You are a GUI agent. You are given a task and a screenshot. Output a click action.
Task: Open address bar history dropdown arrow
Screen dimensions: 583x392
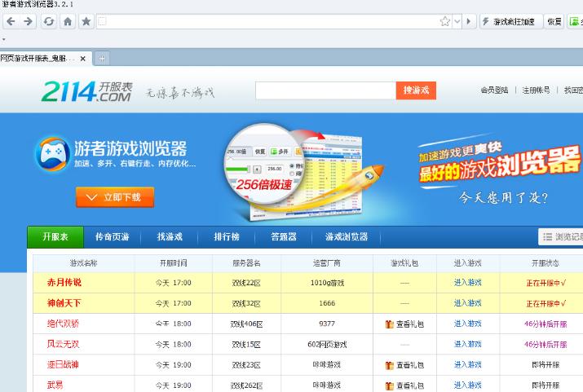click(x=457, y=21)
